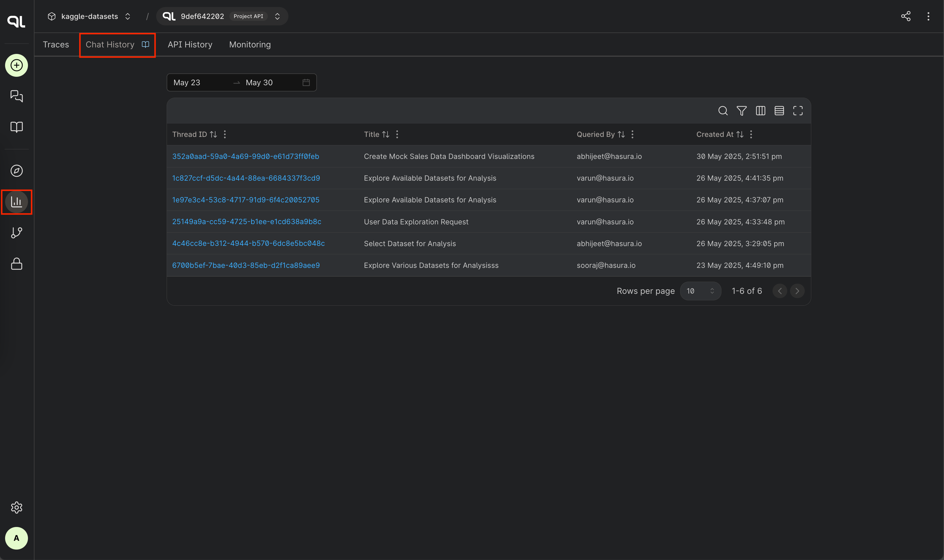Open thread 1c827ccf-d5dc-4a44-88ea-6684337f3cd9
The height and width of the screenshot is (560, 944).
[x=246, y=178]
